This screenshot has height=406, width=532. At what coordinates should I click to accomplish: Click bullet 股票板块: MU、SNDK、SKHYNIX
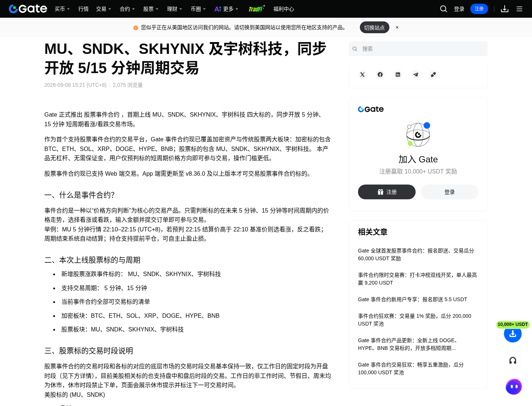[x=123, y=329]
